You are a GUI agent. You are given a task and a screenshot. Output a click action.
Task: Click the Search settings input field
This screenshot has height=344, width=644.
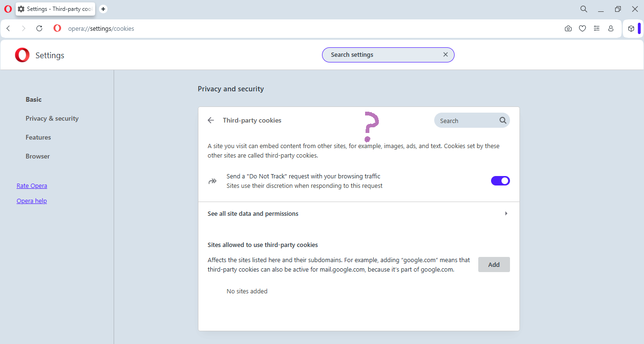(x=379, y=54)
